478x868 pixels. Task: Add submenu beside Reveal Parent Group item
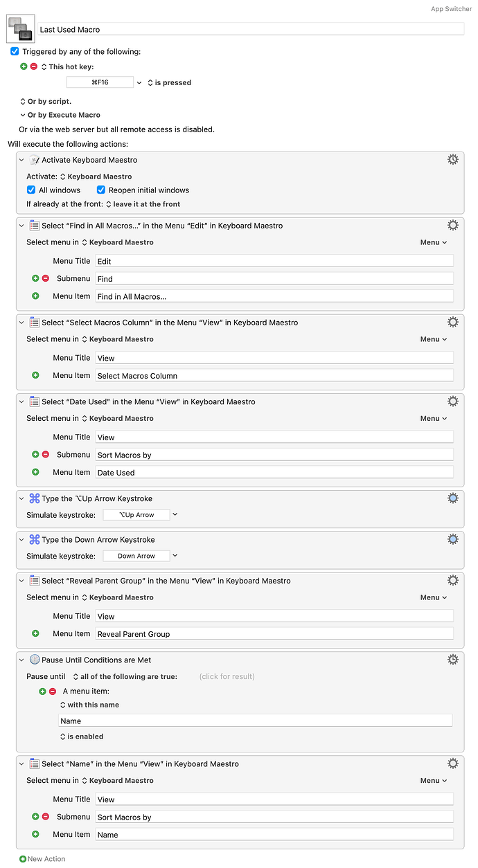pos(35,633)
